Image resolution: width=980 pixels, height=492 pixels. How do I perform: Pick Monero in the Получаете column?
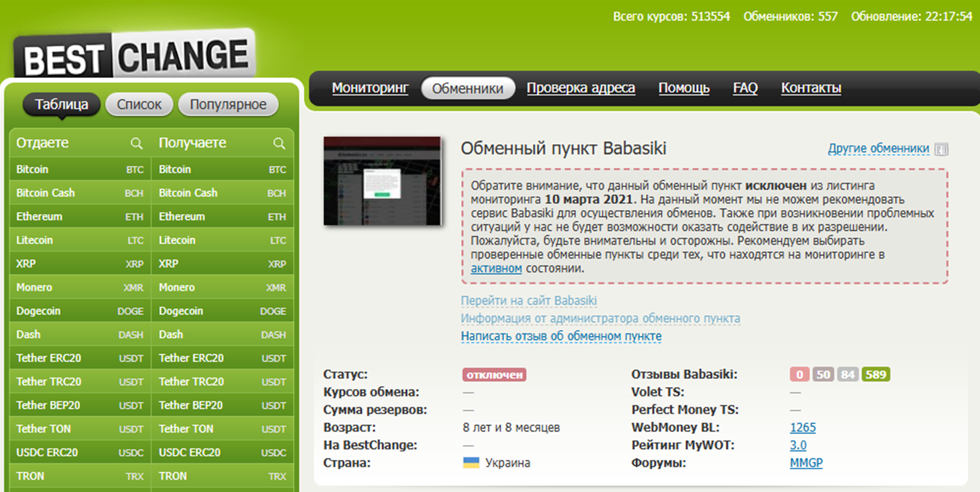click(x=223, y=288)
